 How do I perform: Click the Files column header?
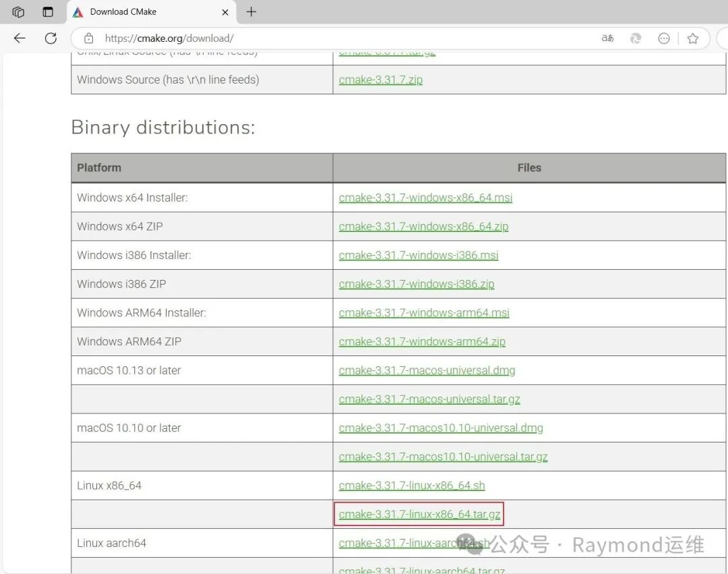click(529, 168)
